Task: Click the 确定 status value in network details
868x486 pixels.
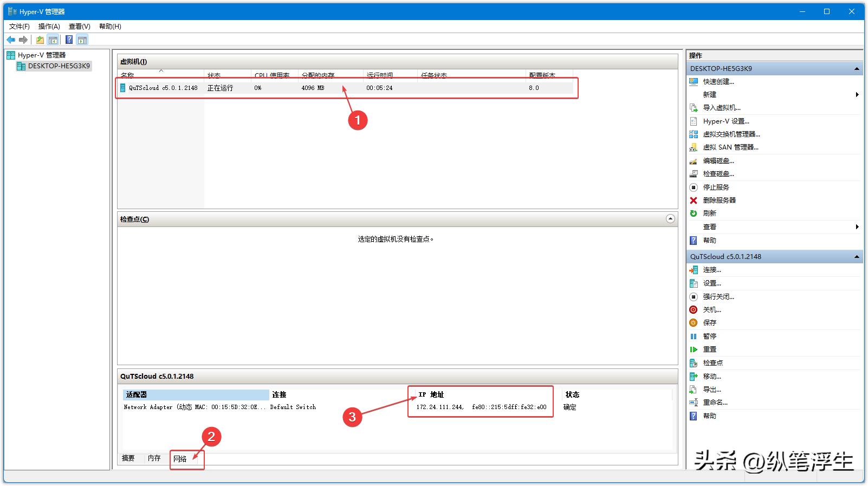Action: [570, 407]
